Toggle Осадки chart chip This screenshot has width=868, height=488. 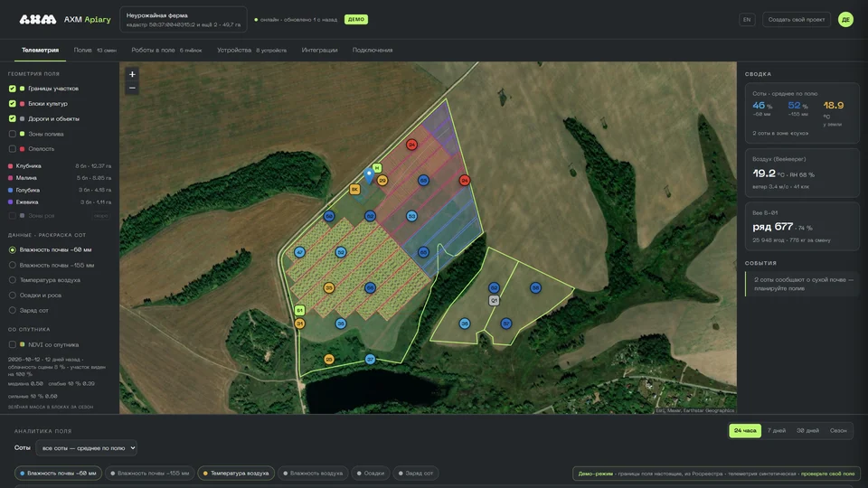371,473
